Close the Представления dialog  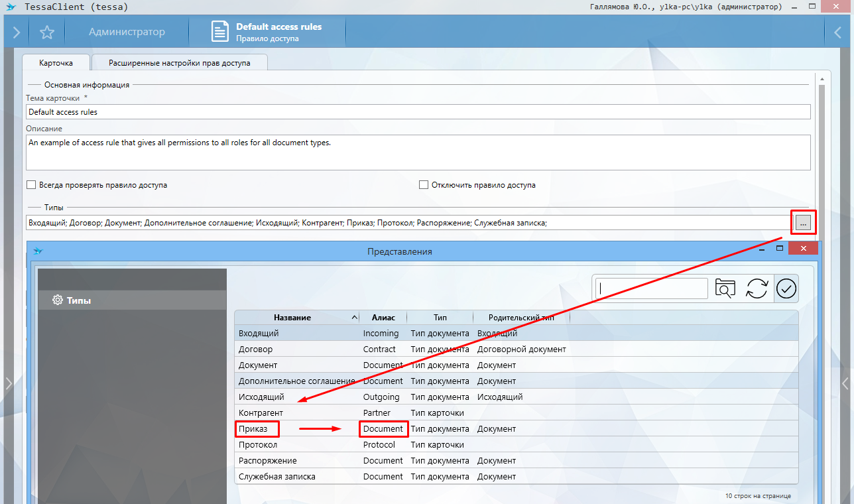803,249
